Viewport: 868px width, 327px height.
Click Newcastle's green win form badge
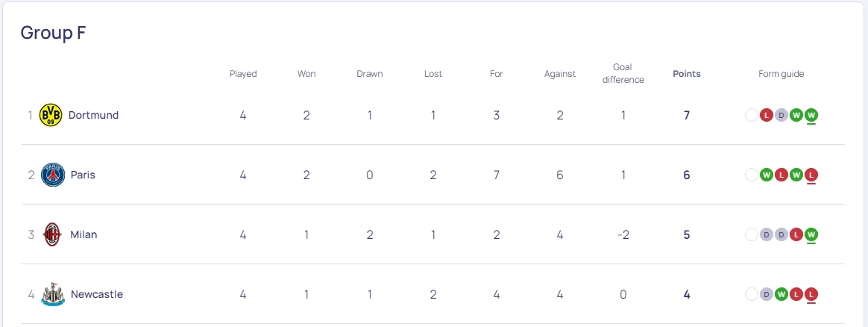[781, 294]
